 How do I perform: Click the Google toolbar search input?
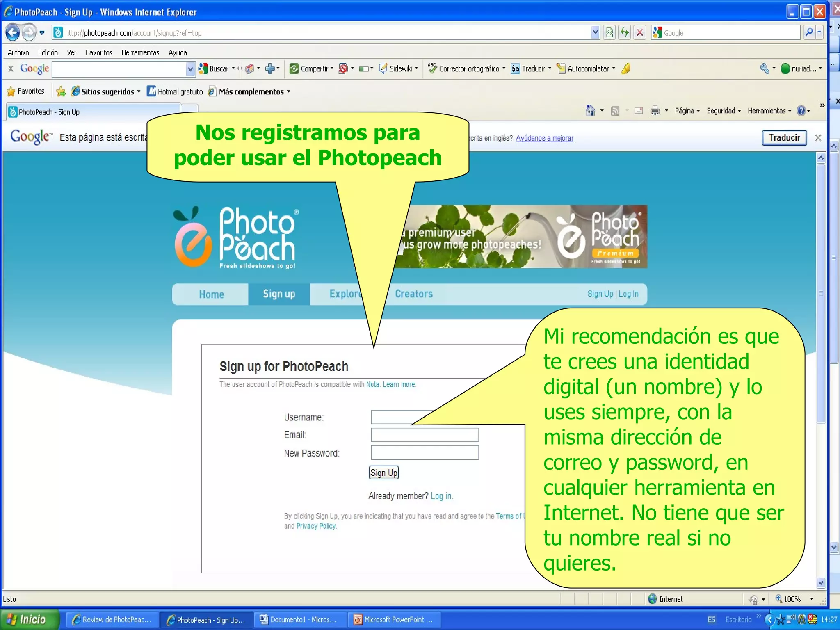(119, 69)
